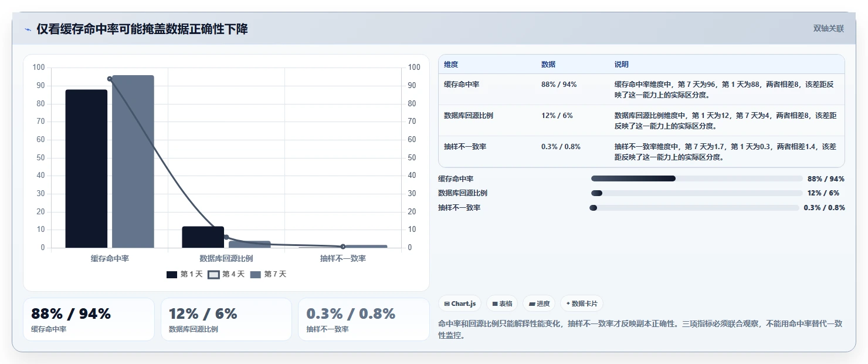868x364 pixels.
Task: Toggle the 第 4 天 legend entry
Action: click(226, 274)
